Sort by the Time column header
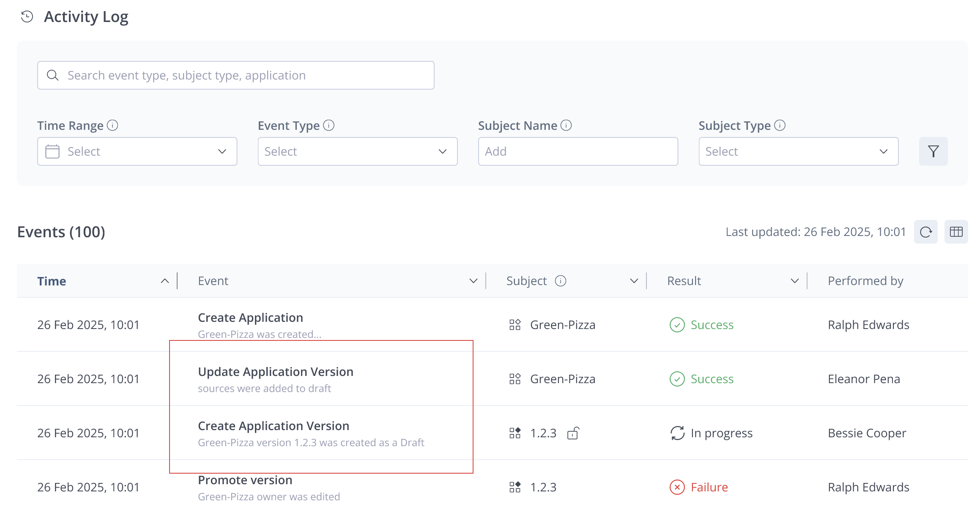980x510 pixels. (x=52, y=281)
